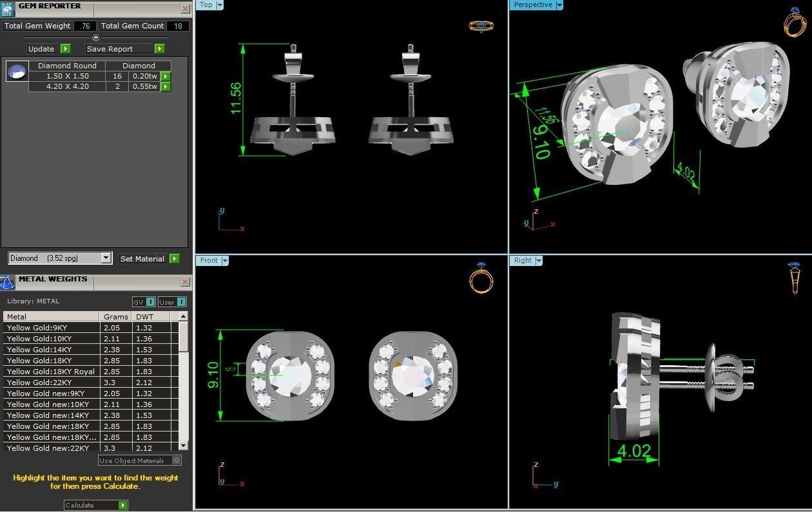
Task: Click the side ring icon in Right viewport
Action: coord(794,278)
